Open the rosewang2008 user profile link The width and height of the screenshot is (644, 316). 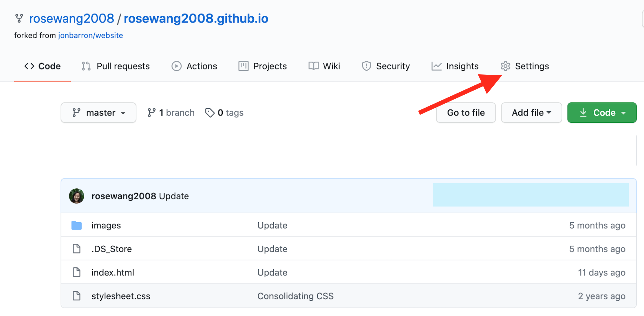coord(72,19)
